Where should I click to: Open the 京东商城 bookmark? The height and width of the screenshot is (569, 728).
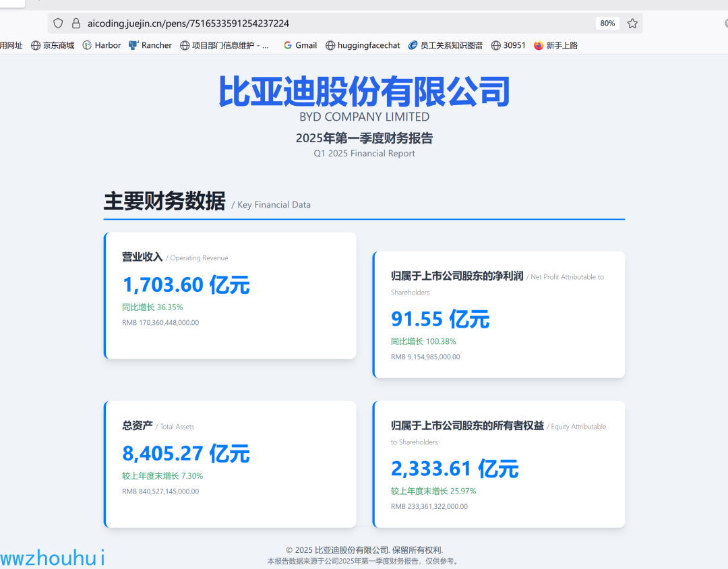pyautogui.click(x=53, y=45)
